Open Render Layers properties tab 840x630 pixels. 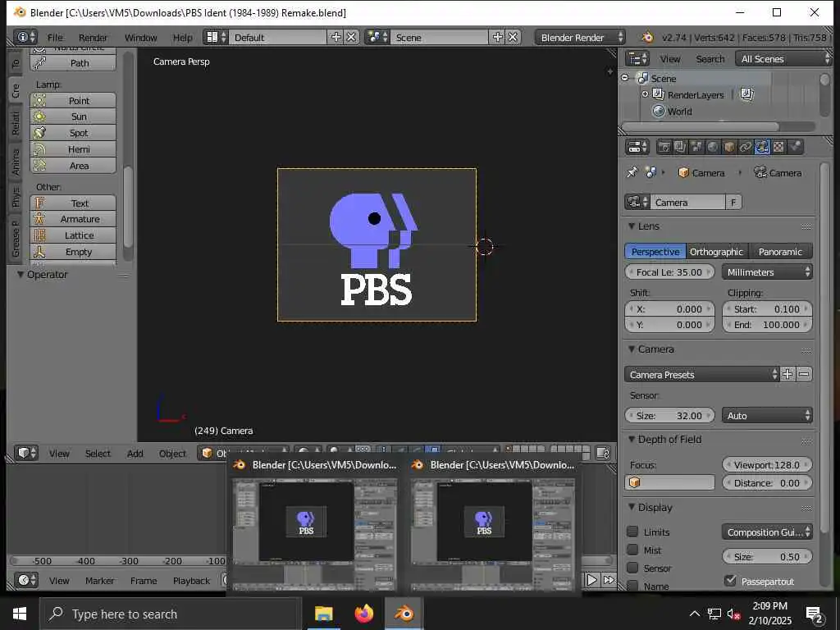tap(680, 147)
